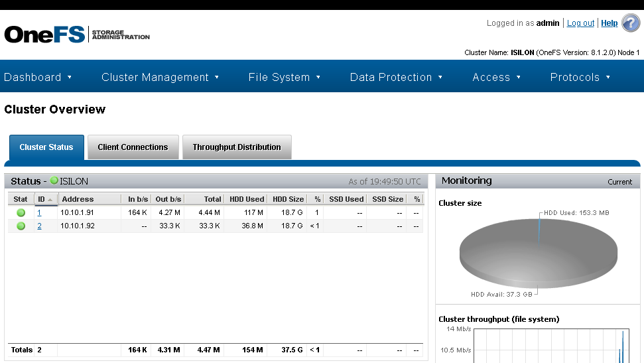
Task: Open the Cluster Management menu
Action: pos(155,77)
